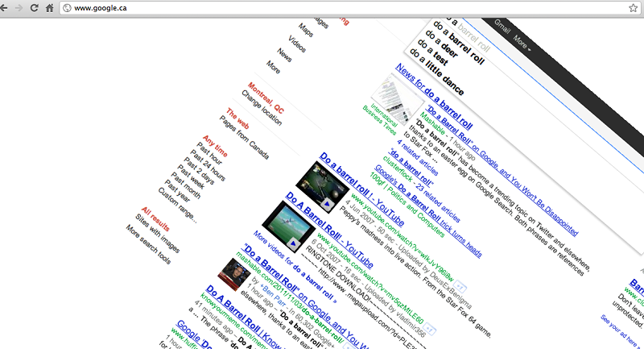This screenshot has height=349, width=644.
Task: Filter results to Past week
Action: coord(191,176)
